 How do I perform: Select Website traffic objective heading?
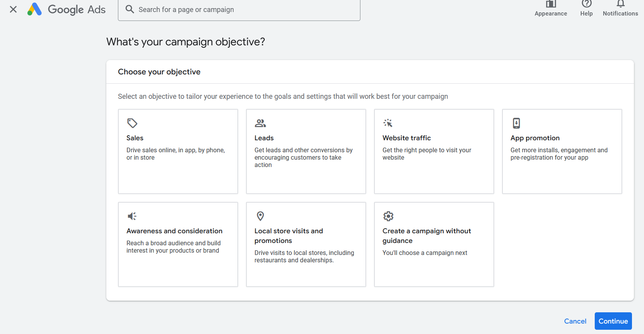(407, 138)
